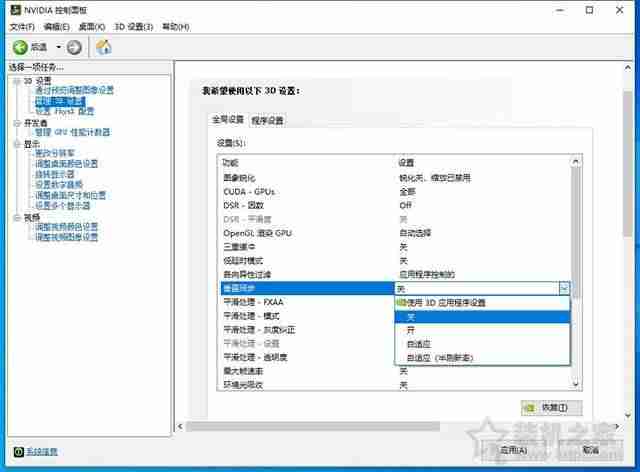
Task: Choose 自适应 (半刷新率) dropdown option
Action: [x=482, y=358]
